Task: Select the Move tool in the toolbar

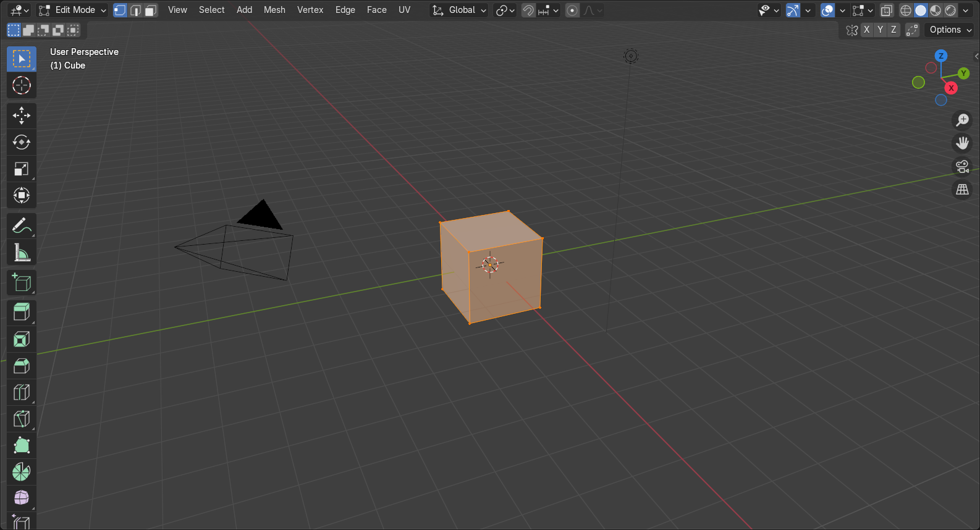Action: pos(22,116)
